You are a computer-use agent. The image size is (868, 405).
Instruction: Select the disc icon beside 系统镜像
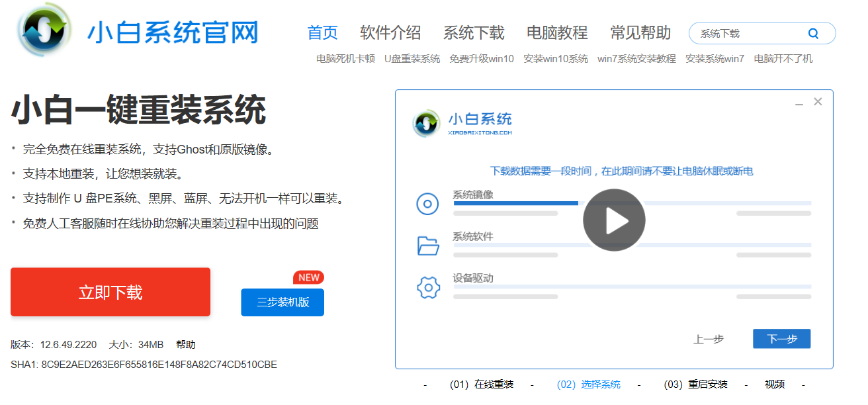click(x=428, y=204)
